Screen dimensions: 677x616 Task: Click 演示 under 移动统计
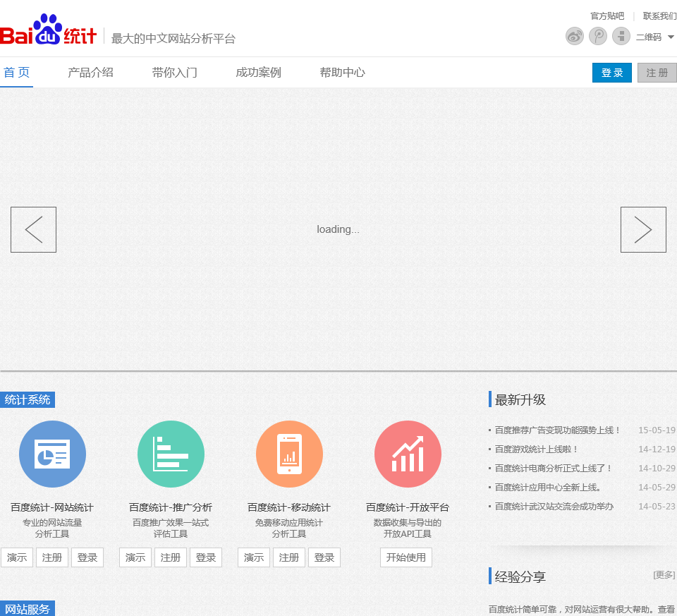click(254, 557)
